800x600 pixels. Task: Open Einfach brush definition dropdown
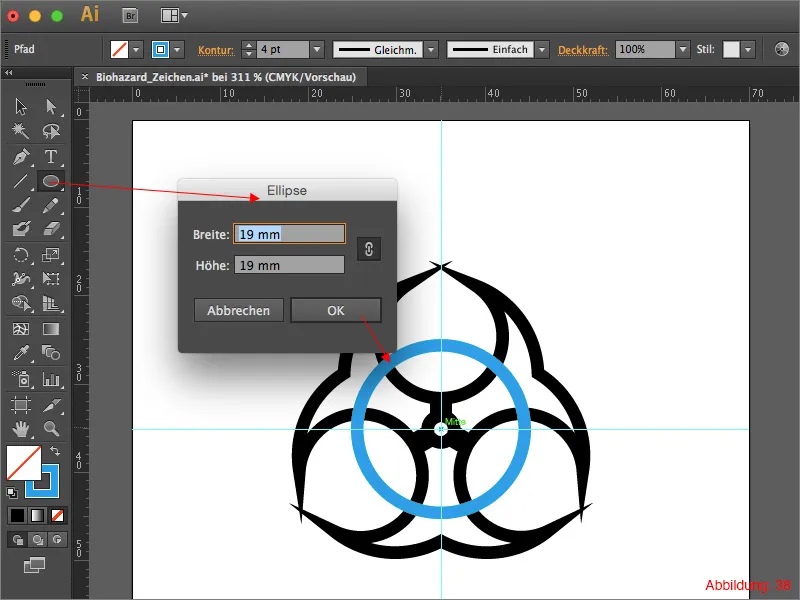point(542,49)
